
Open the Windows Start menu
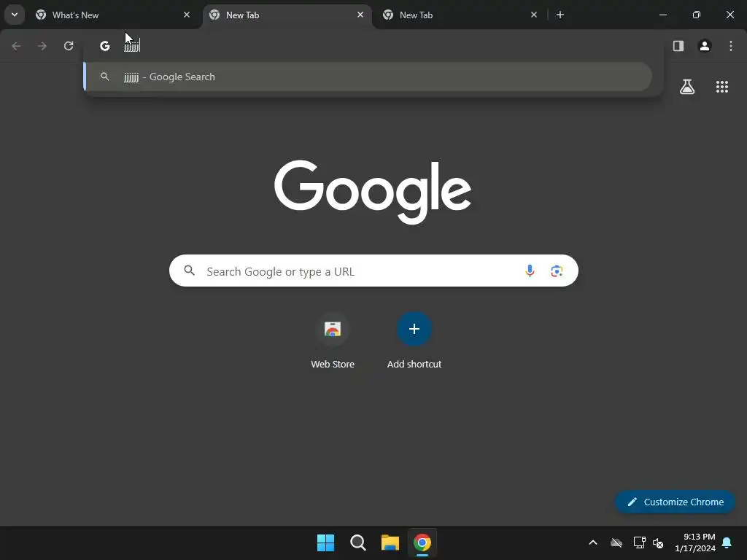[326, 542]
